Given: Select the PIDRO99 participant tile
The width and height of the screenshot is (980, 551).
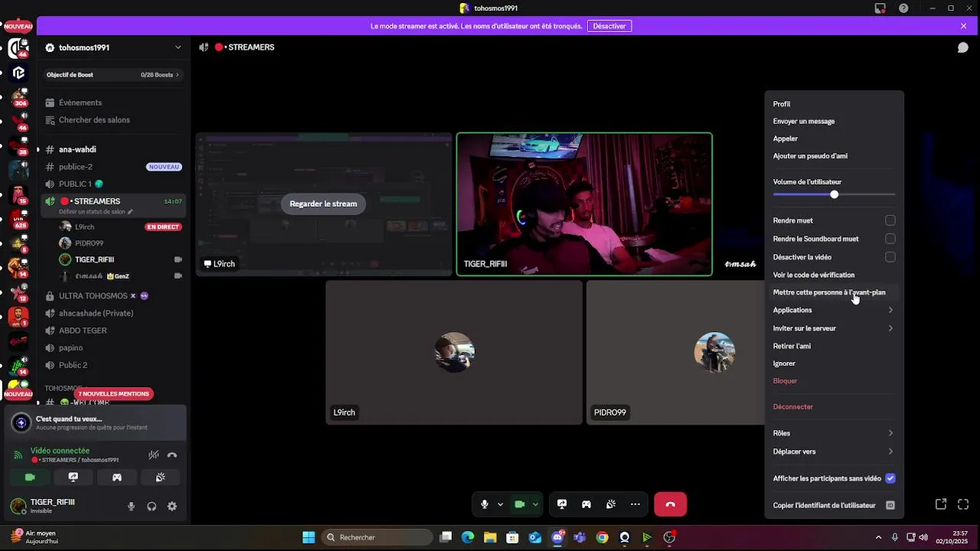Looking at the screenshot, I should pos(676,352).
